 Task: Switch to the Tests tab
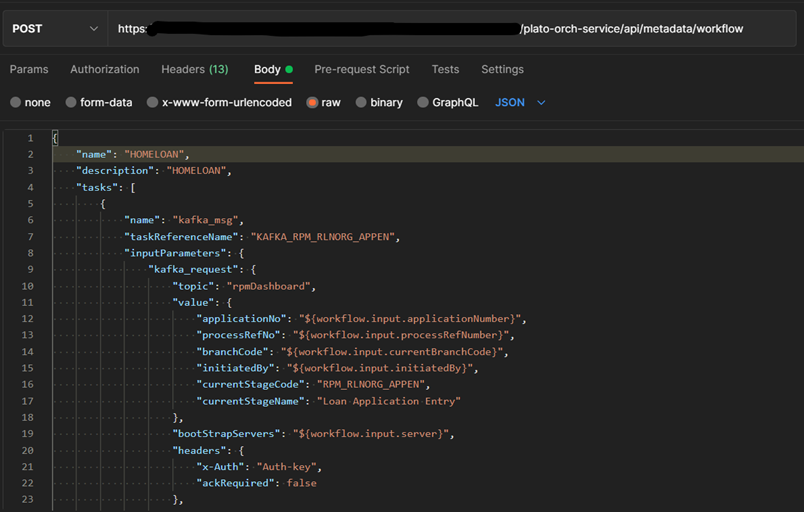click(x=446, y=69)
